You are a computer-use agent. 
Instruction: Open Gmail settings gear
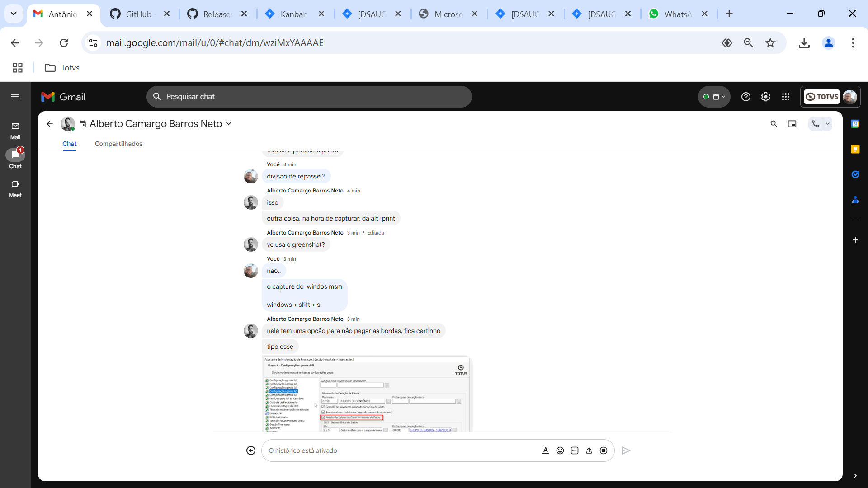pos(766,97)
